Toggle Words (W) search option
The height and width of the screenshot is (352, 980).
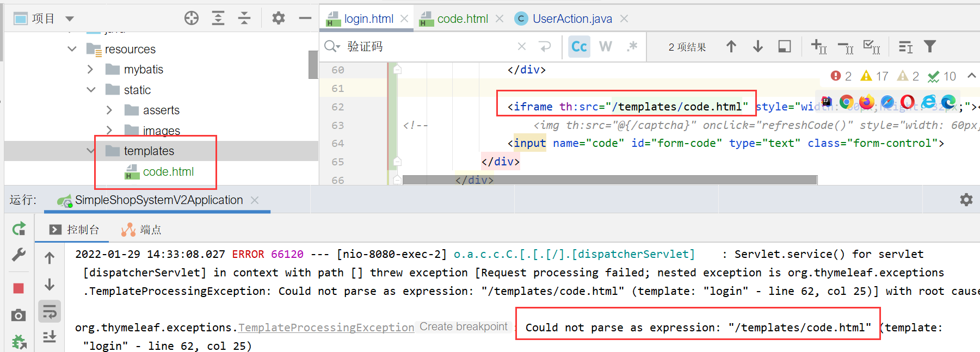point(606,47)
